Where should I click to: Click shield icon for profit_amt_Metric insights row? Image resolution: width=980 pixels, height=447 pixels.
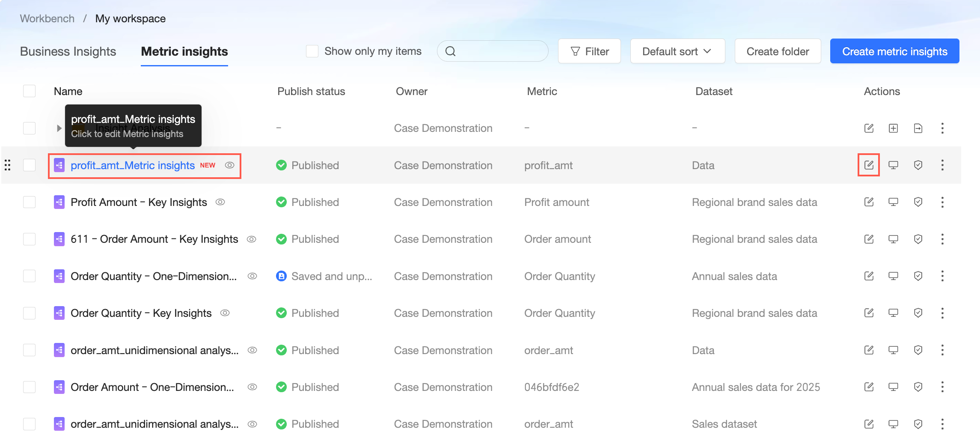pyautogui.click(x=918, y=165)
